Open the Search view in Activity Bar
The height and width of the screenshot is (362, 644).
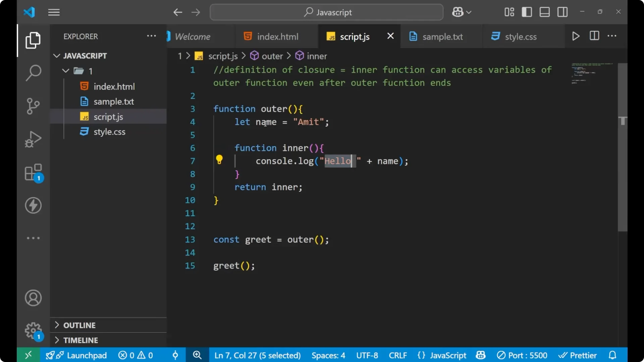point(33,72)
